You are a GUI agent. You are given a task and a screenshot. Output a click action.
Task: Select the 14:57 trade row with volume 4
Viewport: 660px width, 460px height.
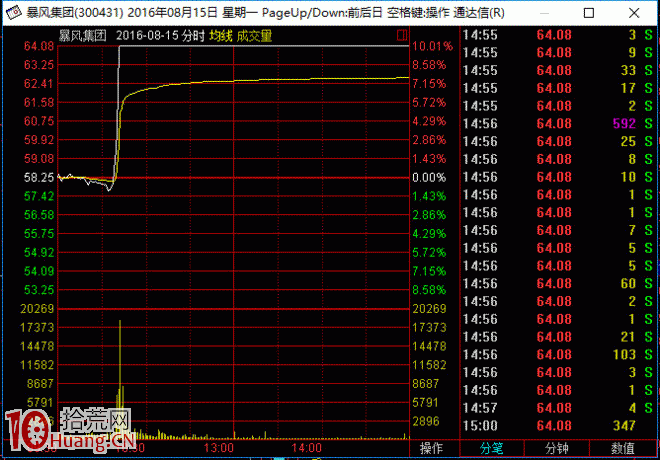coord(558,408)
